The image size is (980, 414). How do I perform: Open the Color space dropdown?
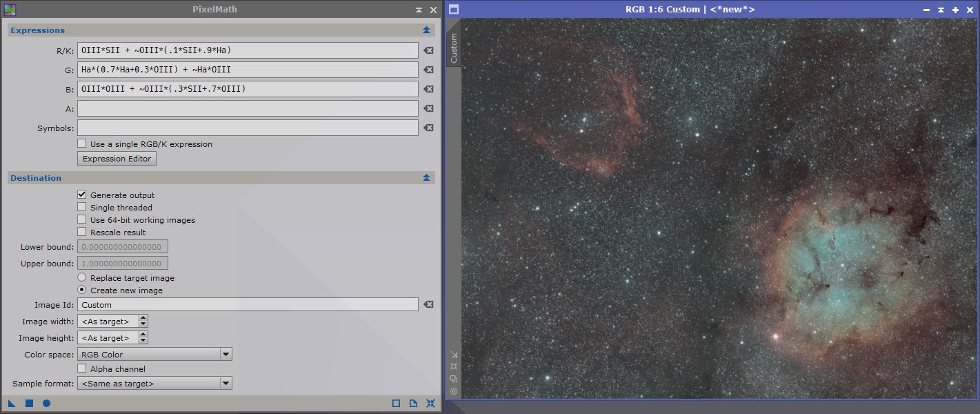pyautogui.click(x=226, y=353)
